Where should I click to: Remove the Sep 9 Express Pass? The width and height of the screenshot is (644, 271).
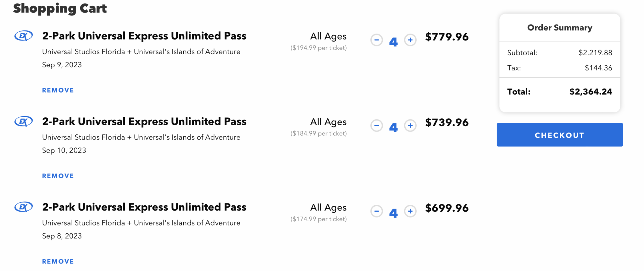[58, 90]
